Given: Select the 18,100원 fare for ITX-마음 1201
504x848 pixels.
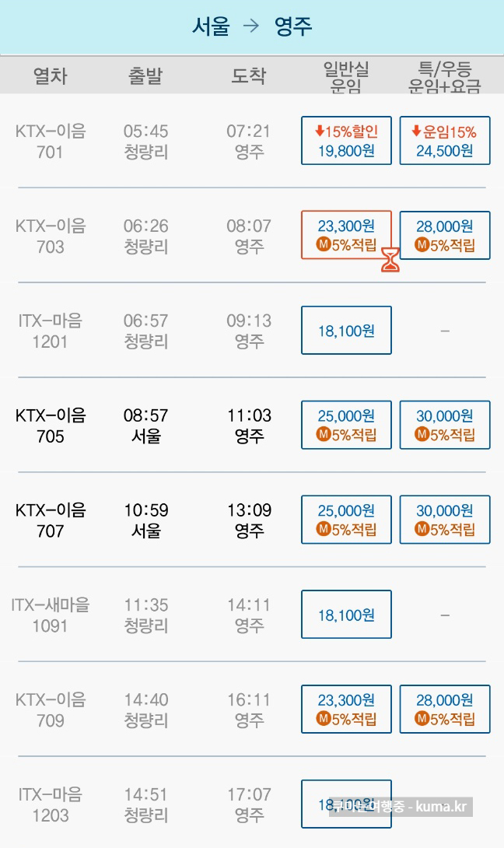Looking at the screenshot, I should pos(346,331).
